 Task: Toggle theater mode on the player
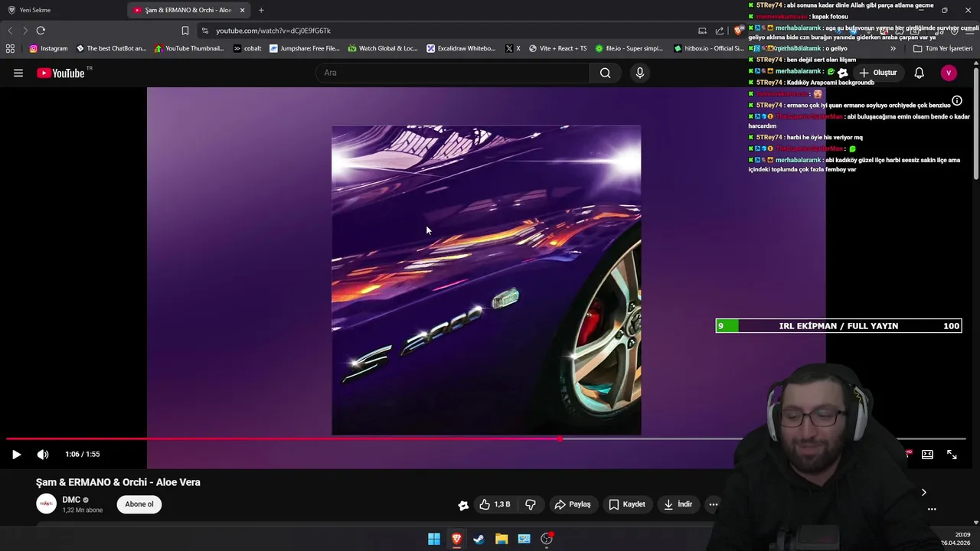(x=927, y=454)
